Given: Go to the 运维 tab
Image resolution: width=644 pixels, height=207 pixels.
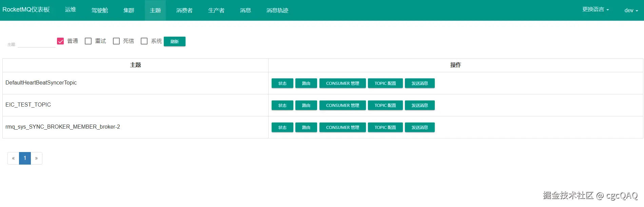Looking at the screenshot, I should click(x=71, y=10).
